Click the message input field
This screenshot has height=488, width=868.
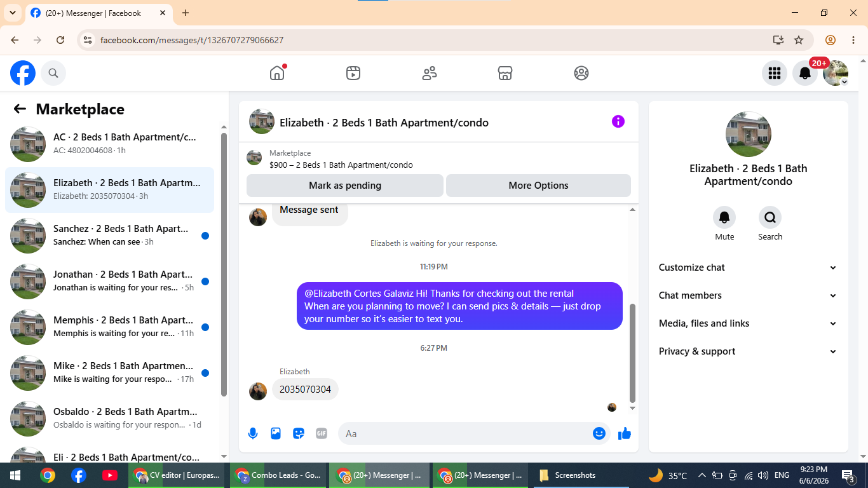coord(474,433)
